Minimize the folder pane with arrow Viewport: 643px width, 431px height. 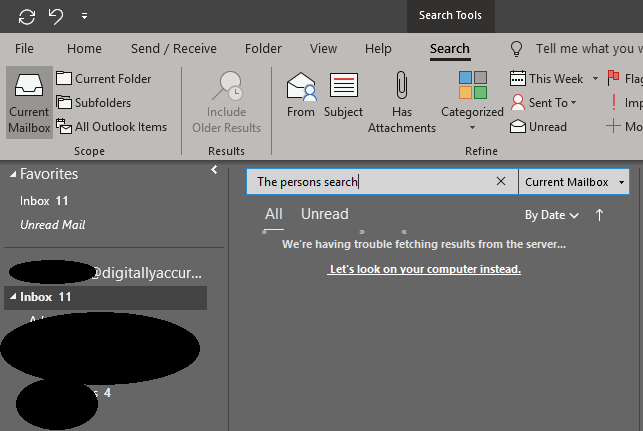[214, 170]
